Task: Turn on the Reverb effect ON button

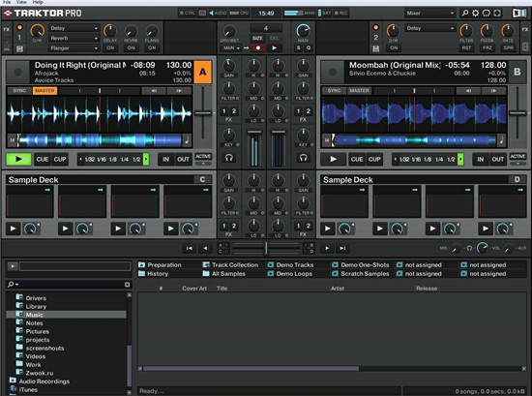Action: pyautogui.click(x=131, y=47)
